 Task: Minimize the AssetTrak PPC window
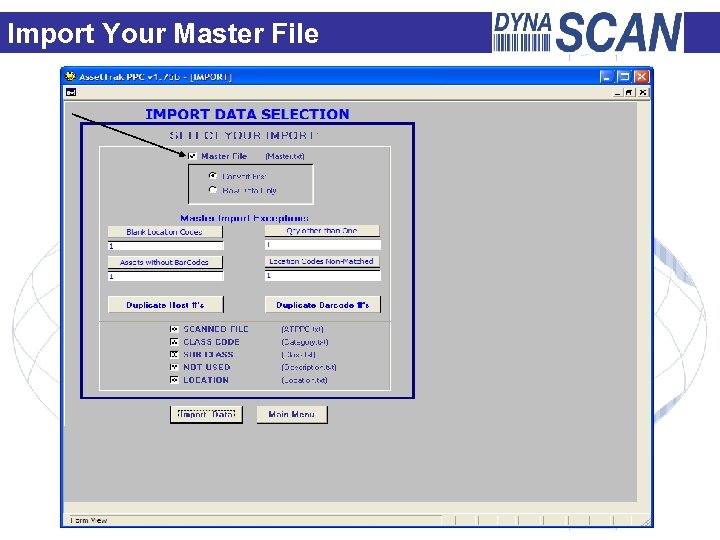click(607, 77)
